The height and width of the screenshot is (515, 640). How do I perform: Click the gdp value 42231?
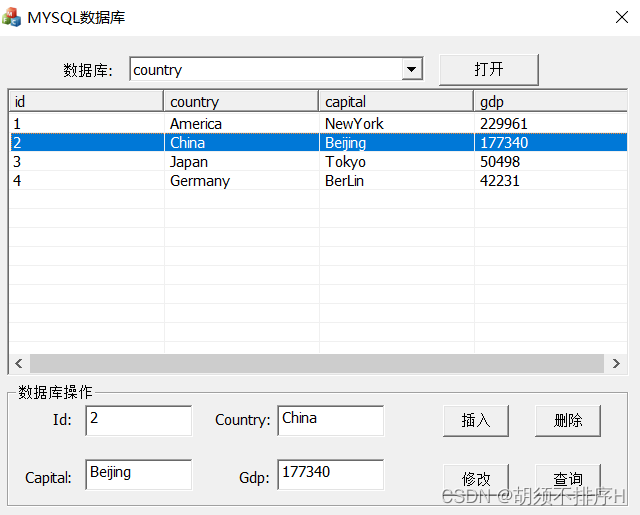coord(500,181)
